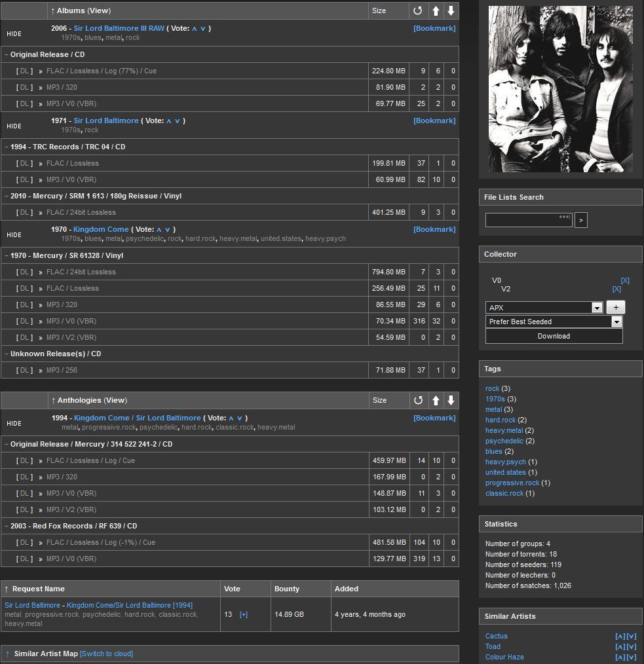Downvote similar artist Cactus
The width and height of the screenshot is (644, 664).
click(632, 636)
